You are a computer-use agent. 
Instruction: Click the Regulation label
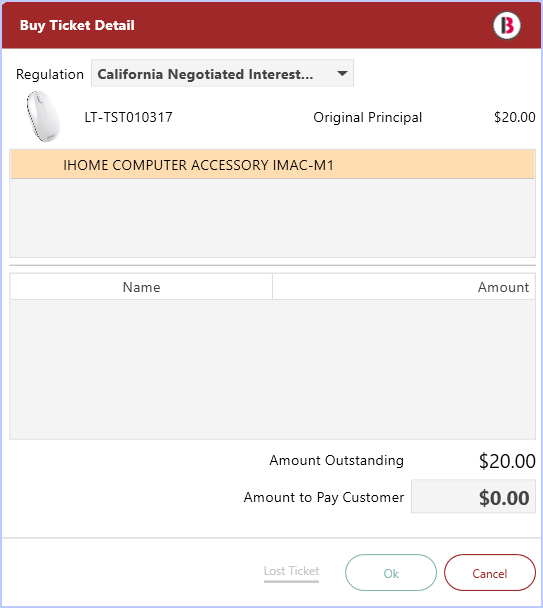50,74
